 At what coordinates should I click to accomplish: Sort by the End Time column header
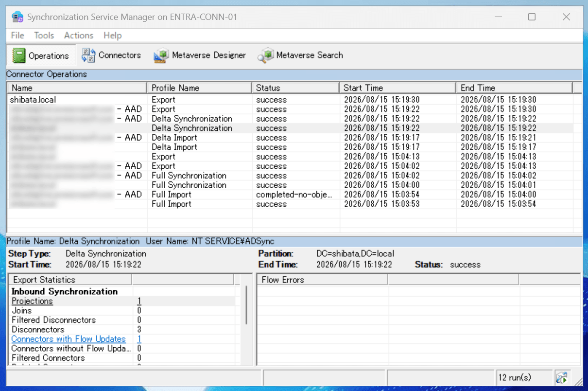515,88
